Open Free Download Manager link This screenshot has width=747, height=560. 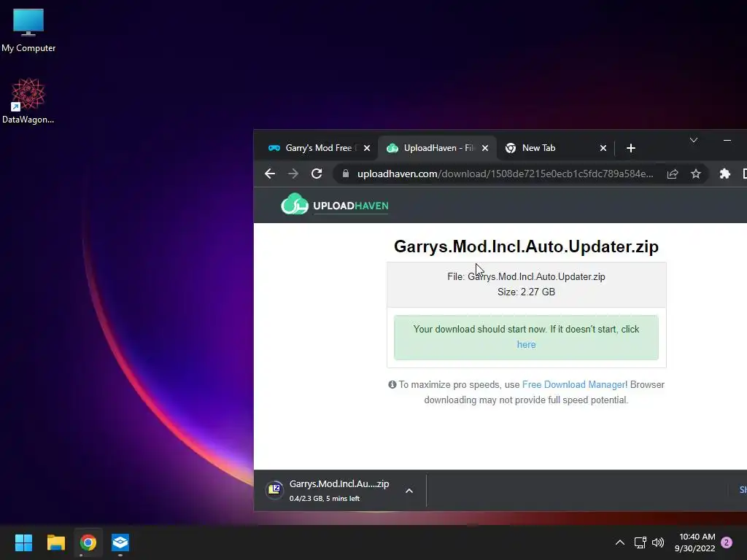tap(573, 385)
